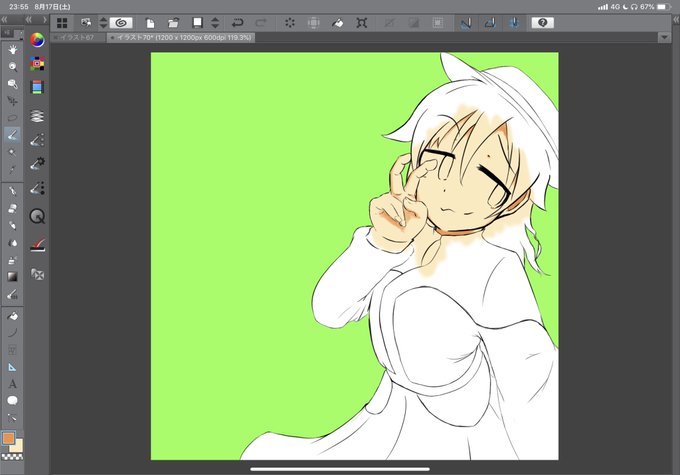Open the Color Slider palette

(37, 87)
